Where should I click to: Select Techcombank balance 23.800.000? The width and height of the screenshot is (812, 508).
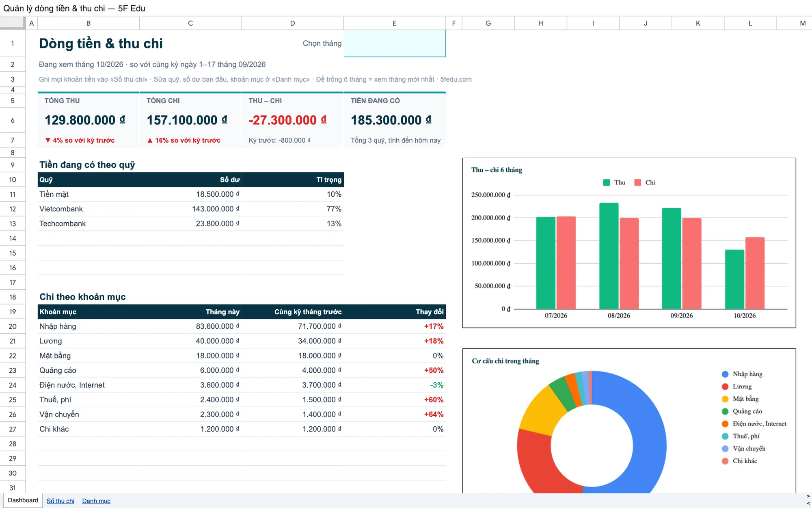point(218,224)
